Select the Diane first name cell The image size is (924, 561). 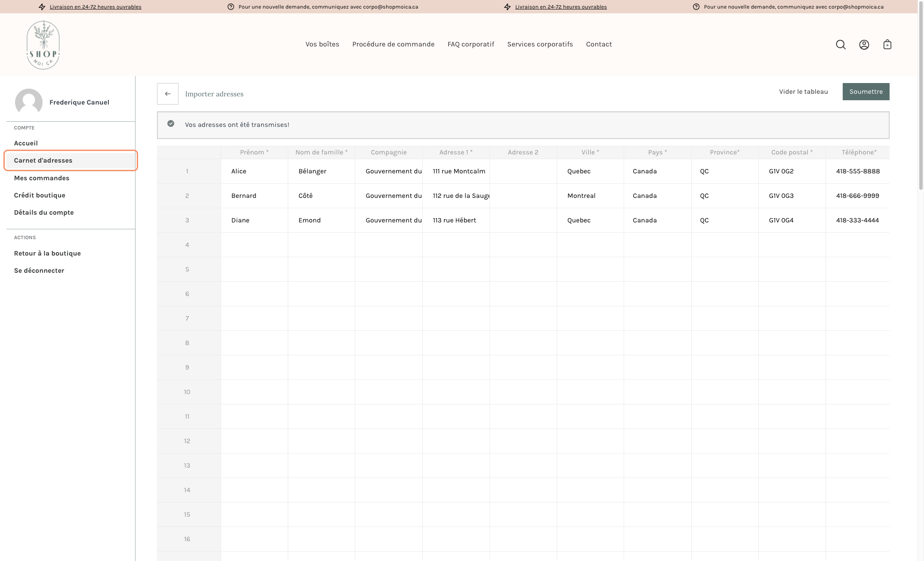coord(254,220)
